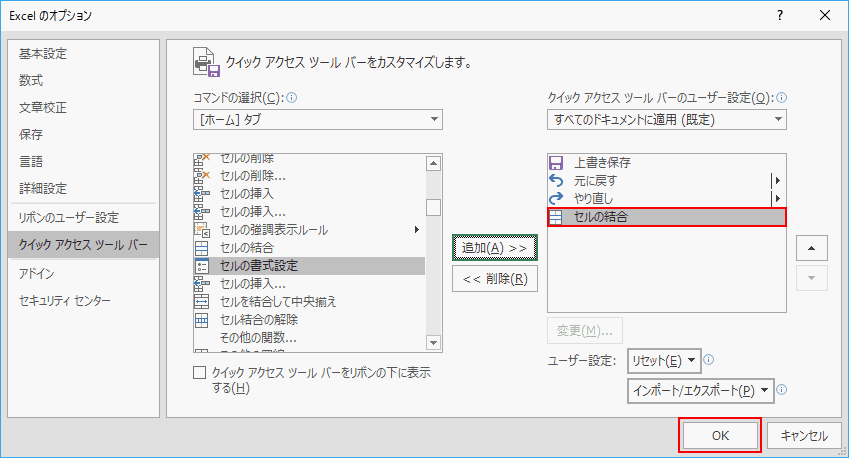Move selected item up with arrow button
This screenshot has width=849, height=458.
point(811,248)
